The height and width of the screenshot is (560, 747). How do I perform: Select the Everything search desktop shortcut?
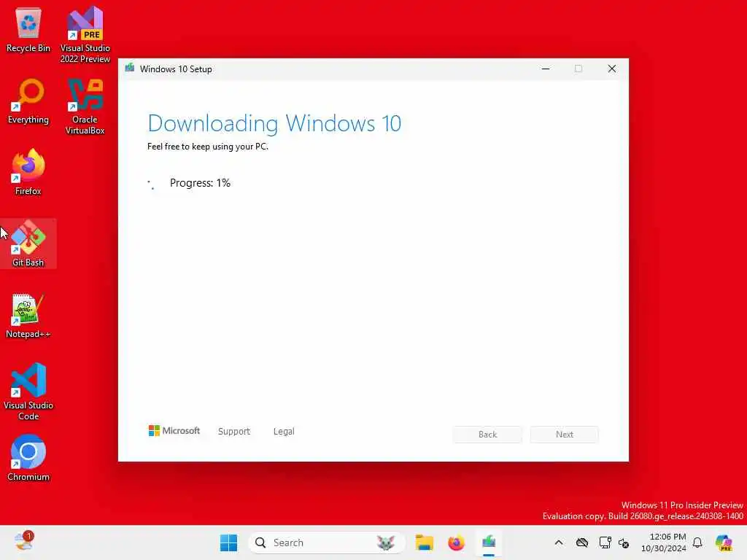point(28,102)
